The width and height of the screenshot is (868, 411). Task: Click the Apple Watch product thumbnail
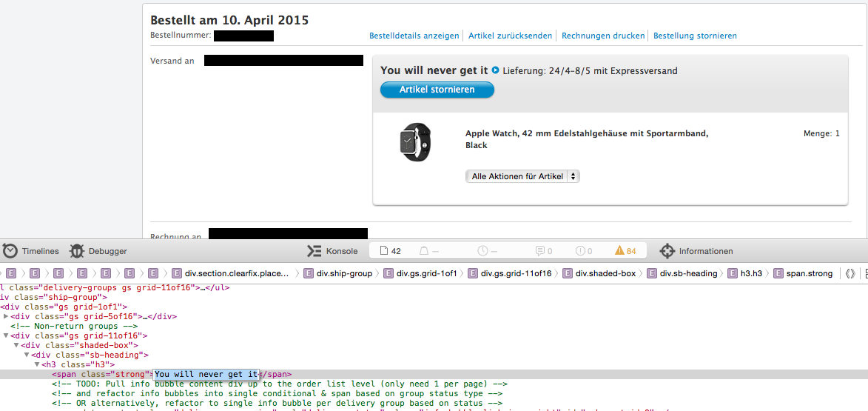pos(414,142)
